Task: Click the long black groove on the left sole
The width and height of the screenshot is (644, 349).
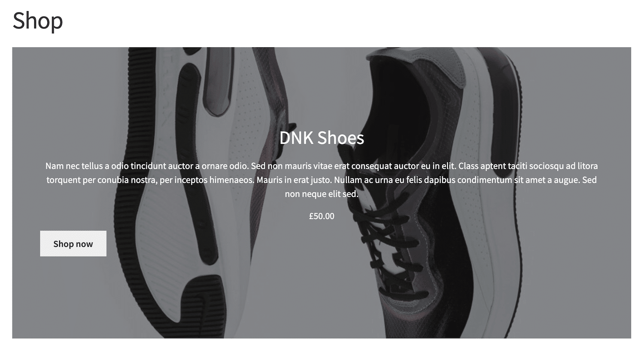Action: click(195, 163)
